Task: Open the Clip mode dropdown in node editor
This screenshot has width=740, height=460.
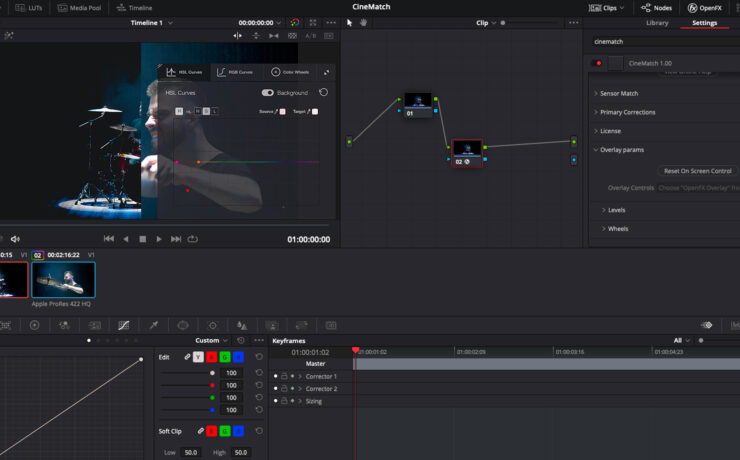Action: point(486,23)
